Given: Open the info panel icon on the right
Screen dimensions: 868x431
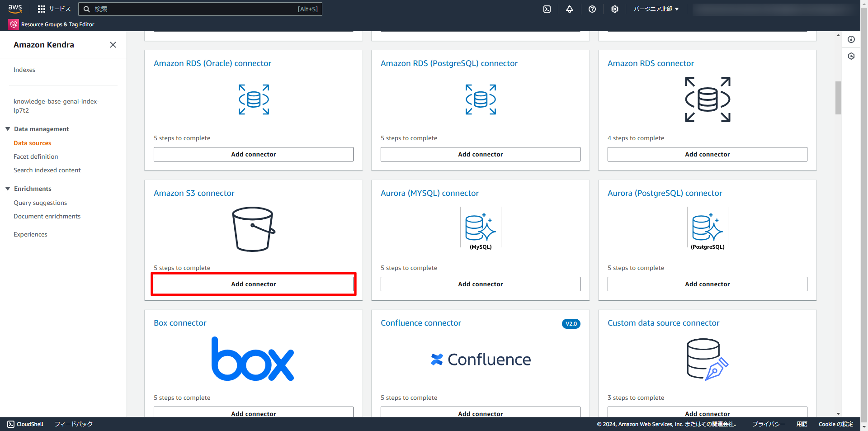Looking at the screenshot, I should (851, 39).
